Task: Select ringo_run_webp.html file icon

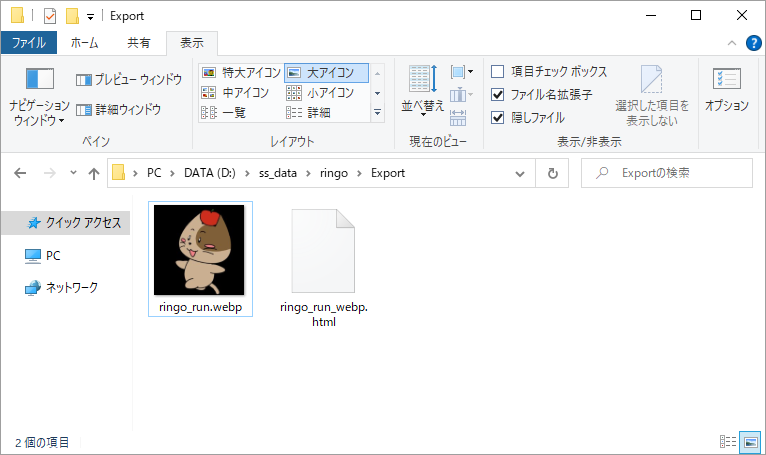Action: click(x=323, y=250)
